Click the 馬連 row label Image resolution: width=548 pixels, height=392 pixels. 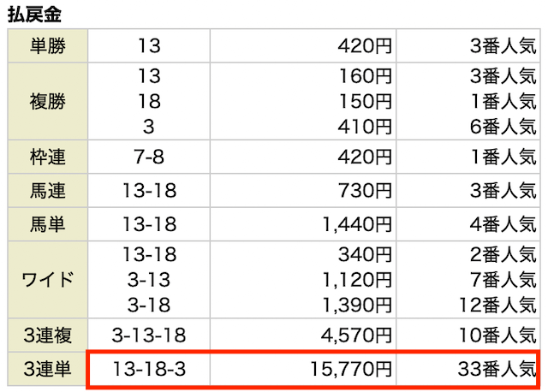[x=48, y=190]
